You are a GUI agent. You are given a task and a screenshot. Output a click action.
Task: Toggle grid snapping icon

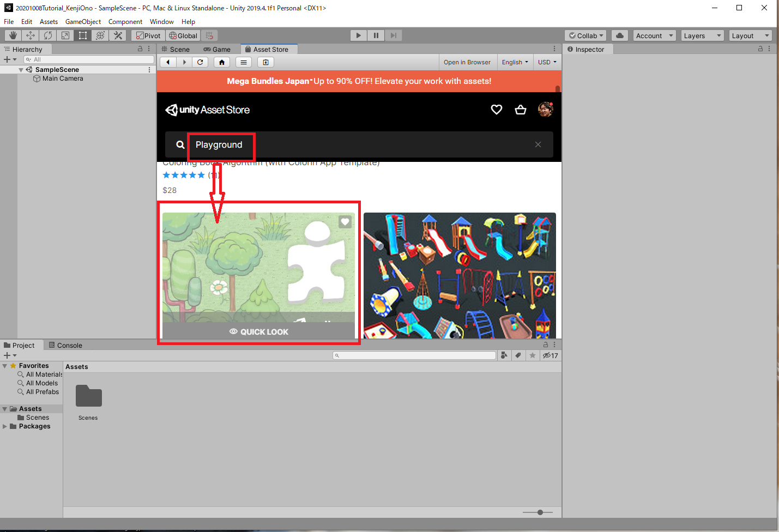pyautogui.click(x=209, y=35)
